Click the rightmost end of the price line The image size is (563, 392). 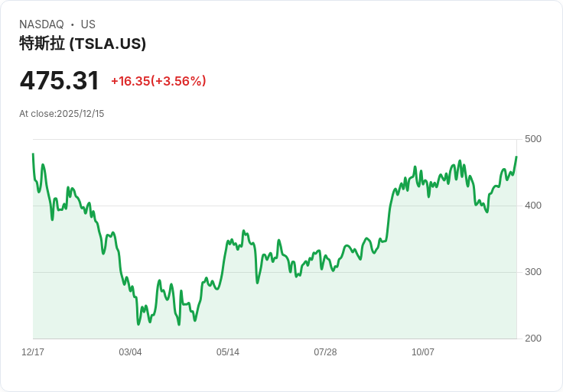click(x=516, y=157)
